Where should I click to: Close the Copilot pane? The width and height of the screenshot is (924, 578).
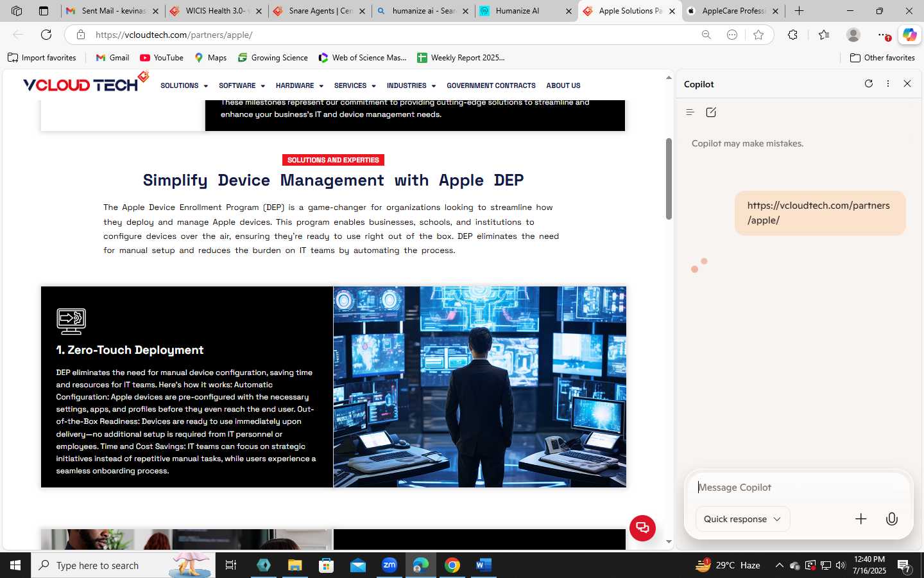[907, 83]
